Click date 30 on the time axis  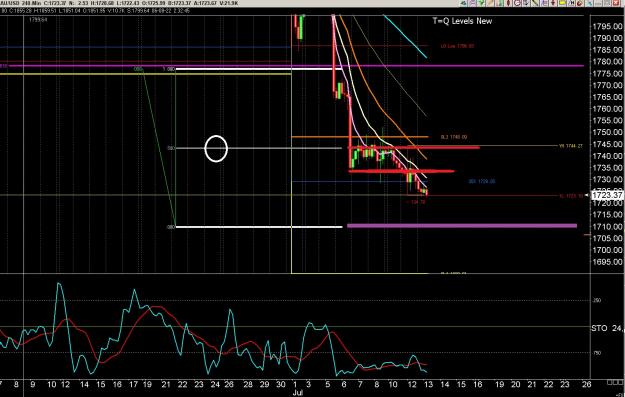click(x=281, y=384)
